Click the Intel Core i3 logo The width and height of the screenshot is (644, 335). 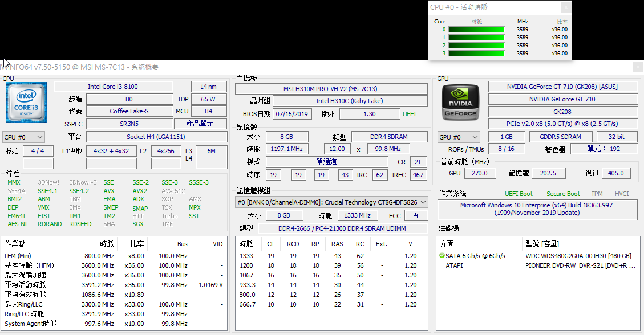tap(27, 103)
